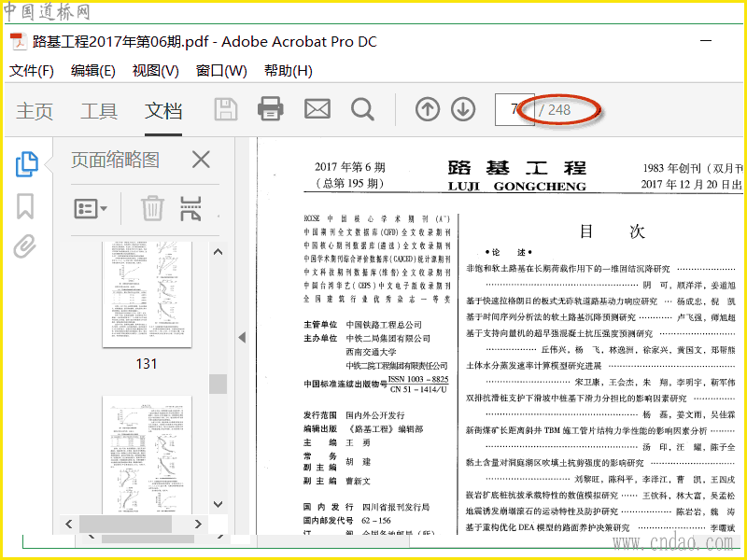Image resolution: width=747 pixels, height=560 pixels.
Task: Click the page number input field
Action: click(x=514, y=109)
